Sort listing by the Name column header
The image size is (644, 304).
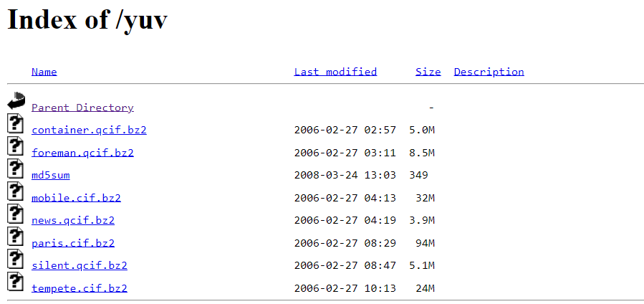coord(44,72)
